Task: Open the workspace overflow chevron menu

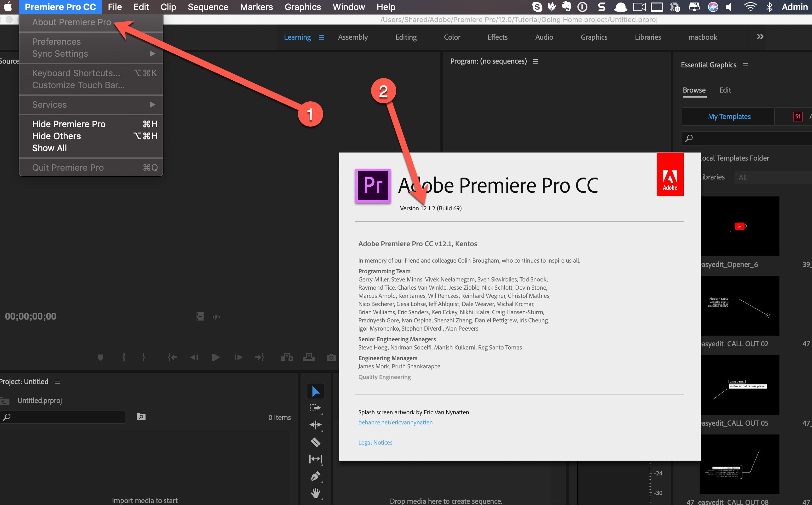Action: tap(760, 37)
